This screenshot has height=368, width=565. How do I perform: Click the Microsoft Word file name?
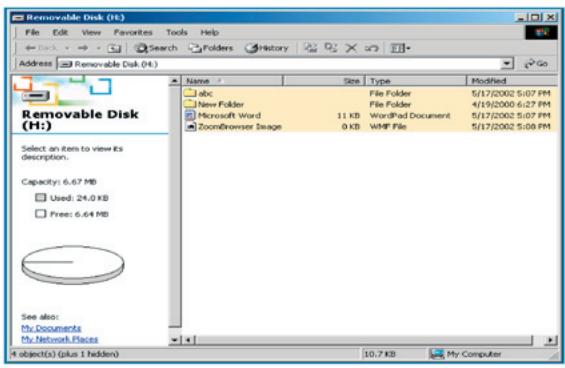click(229, 115)
